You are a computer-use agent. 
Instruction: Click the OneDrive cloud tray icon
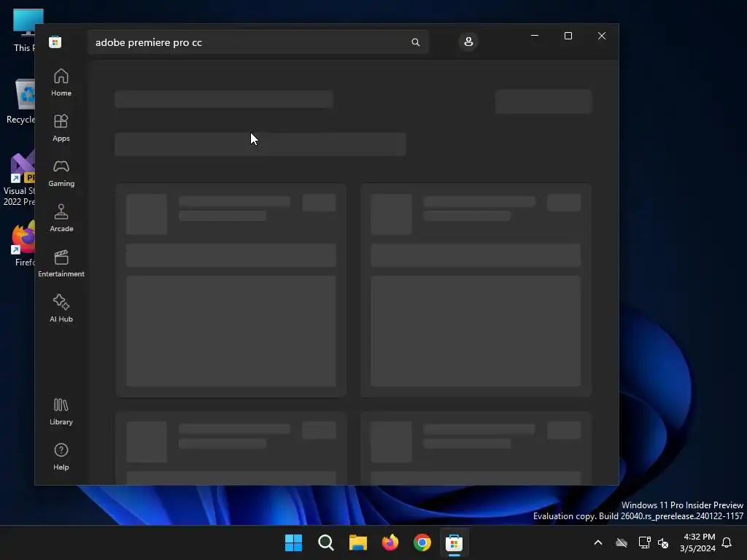[622, 542]
